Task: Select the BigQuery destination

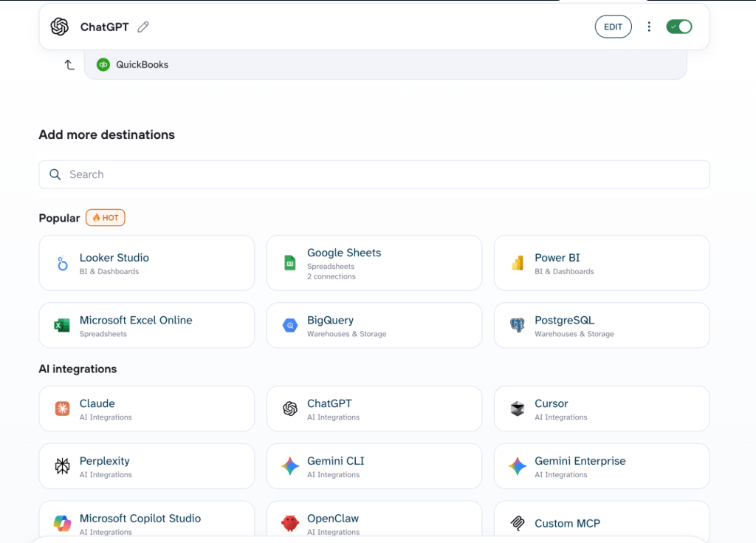Action: click(x=374, y=325)
